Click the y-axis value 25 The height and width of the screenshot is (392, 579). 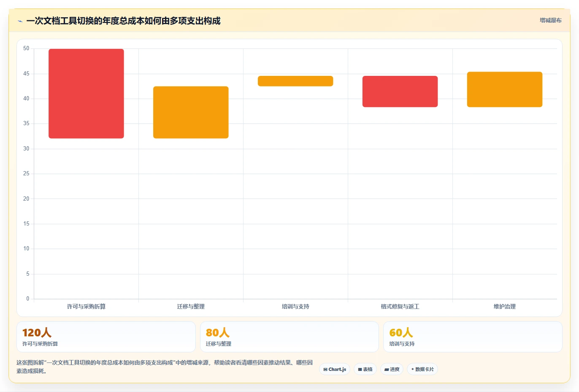26,174
